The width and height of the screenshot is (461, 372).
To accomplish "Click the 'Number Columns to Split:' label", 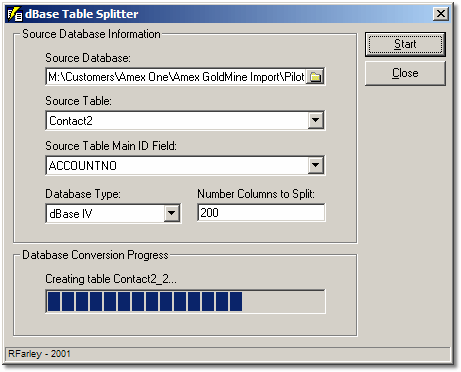I will (256, 194).
